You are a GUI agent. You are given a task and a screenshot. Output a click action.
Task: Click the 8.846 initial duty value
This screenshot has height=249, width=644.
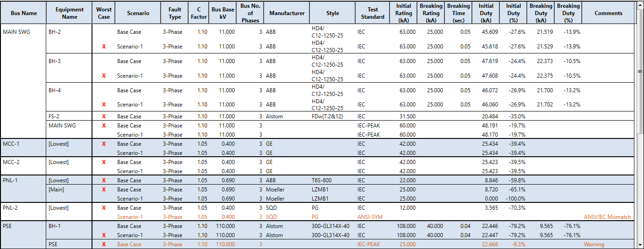coord(492,180)
